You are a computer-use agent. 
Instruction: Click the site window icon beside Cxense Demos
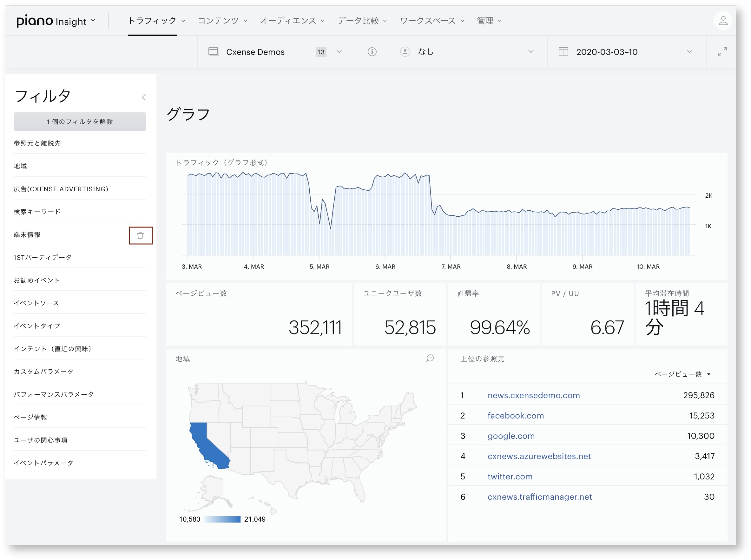point(214,51)
